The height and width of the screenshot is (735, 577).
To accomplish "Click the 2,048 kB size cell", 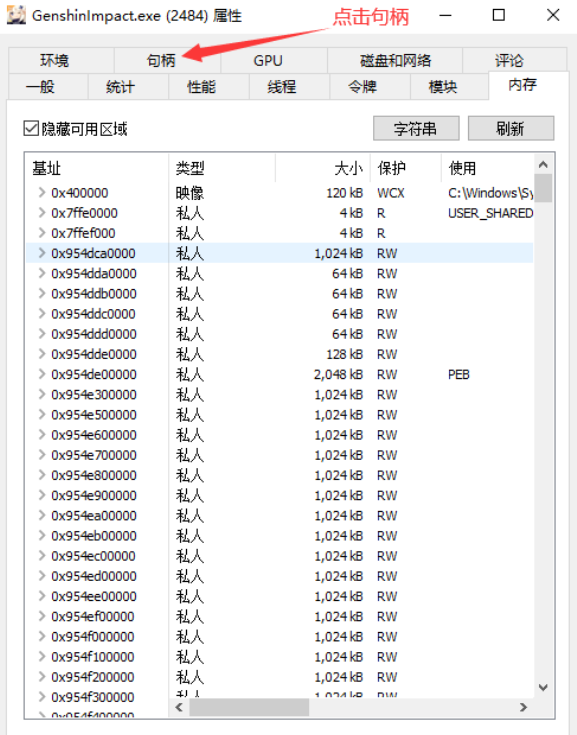I will tap(338, 374).
